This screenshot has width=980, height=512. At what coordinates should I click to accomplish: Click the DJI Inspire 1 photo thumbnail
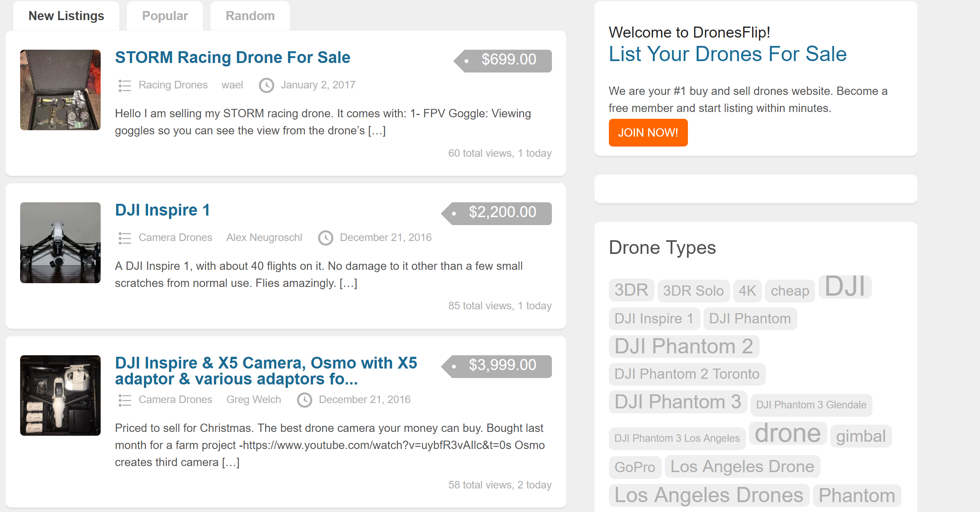tap(60, 243)
